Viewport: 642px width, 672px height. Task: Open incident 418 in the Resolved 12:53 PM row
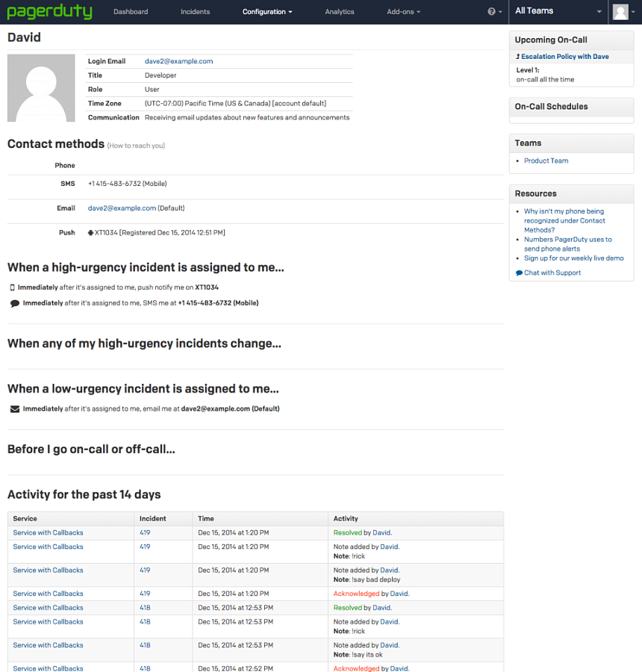pos(145,608)
